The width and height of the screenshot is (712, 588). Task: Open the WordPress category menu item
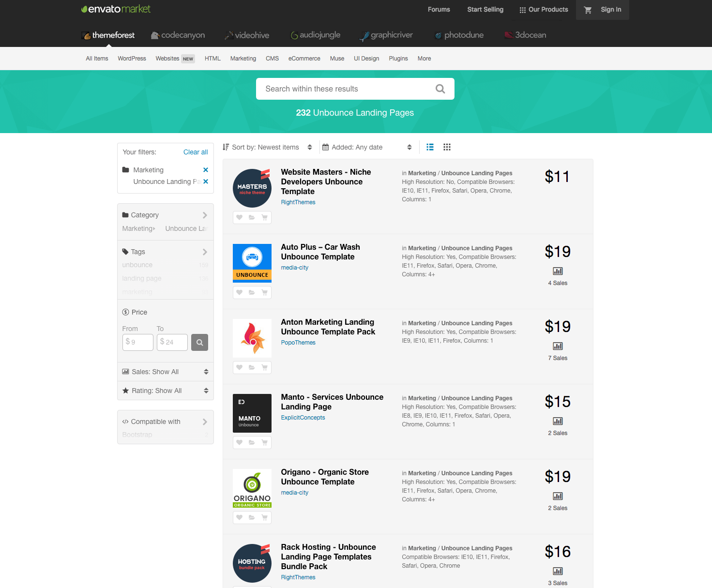(132, 59)
